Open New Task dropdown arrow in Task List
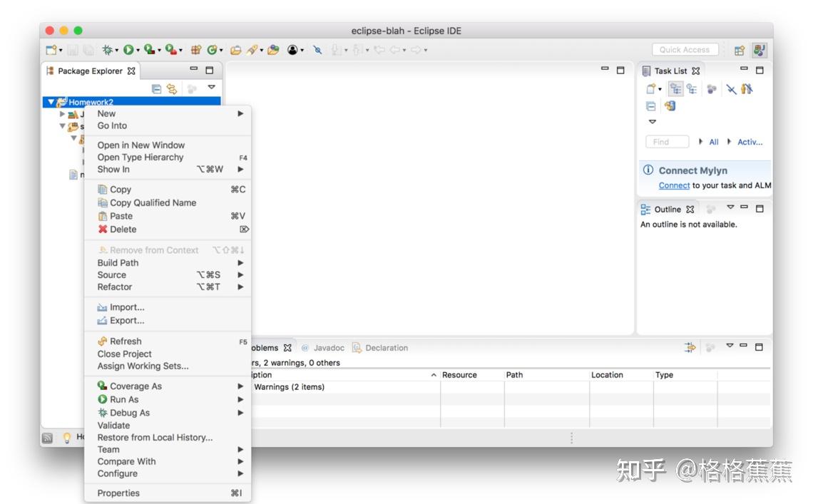This screenshot has height=504, width=813. [660, 89]
